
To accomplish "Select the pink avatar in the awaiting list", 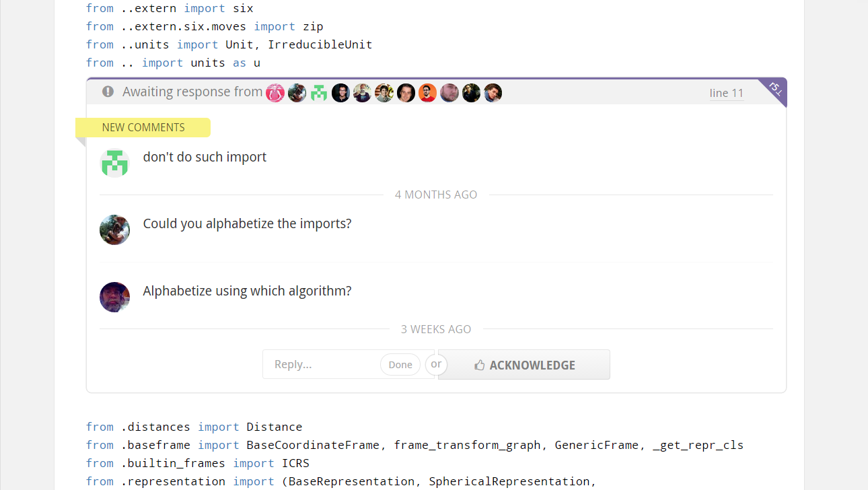I will pos(275,93).
